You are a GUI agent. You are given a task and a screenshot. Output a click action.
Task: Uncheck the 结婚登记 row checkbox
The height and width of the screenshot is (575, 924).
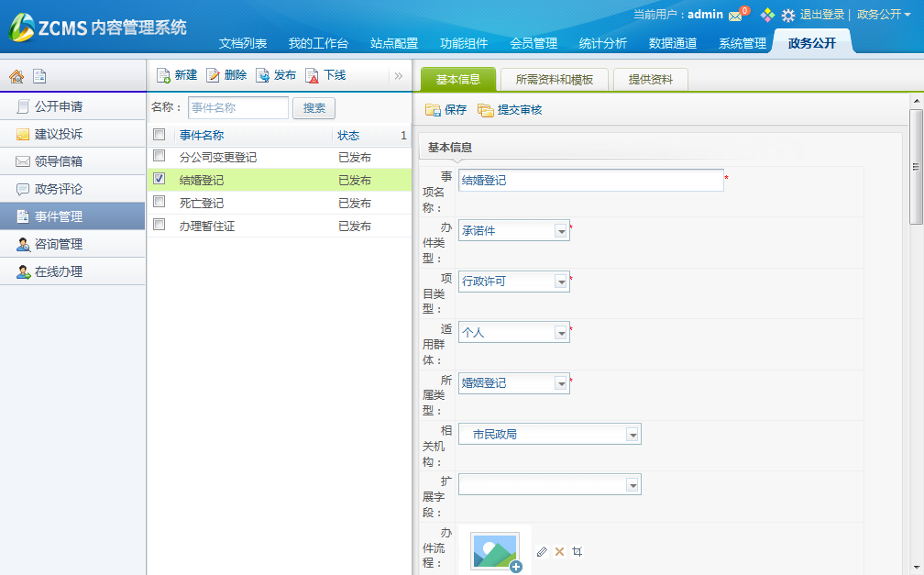[x=159, y=180]
